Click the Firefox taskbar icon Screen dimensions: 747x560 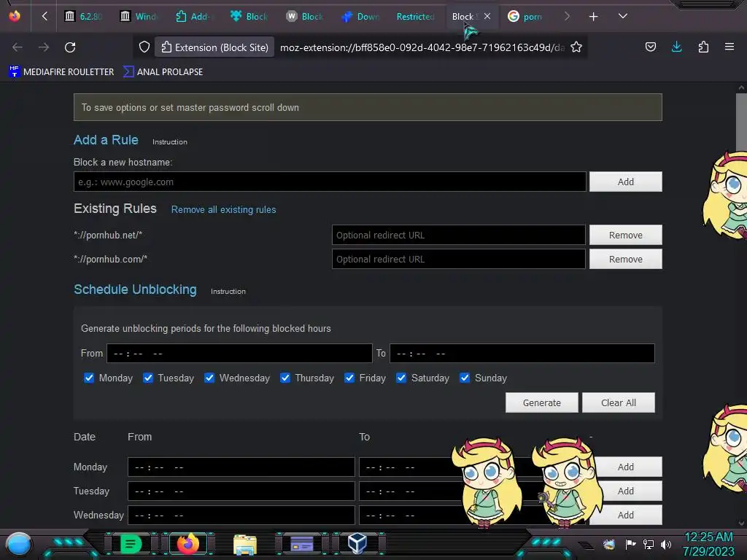[x=187, y=544]
